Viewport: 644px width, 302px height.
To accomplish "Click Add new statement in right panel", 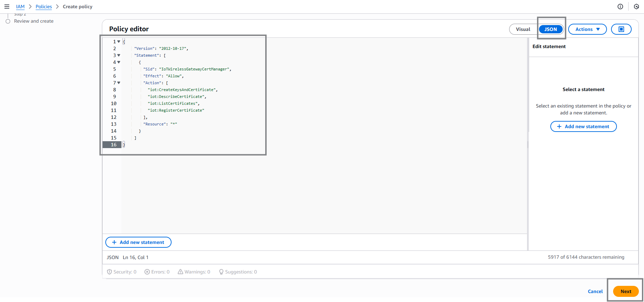I will pos(583,126).
